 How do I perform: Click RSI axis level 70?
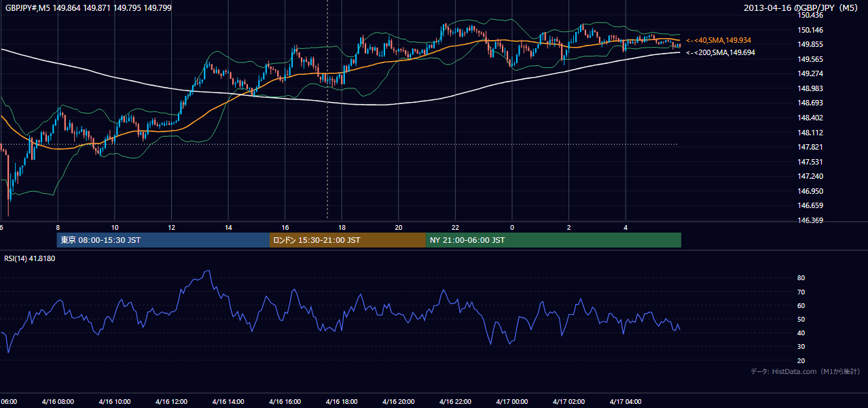pos(801,292)
